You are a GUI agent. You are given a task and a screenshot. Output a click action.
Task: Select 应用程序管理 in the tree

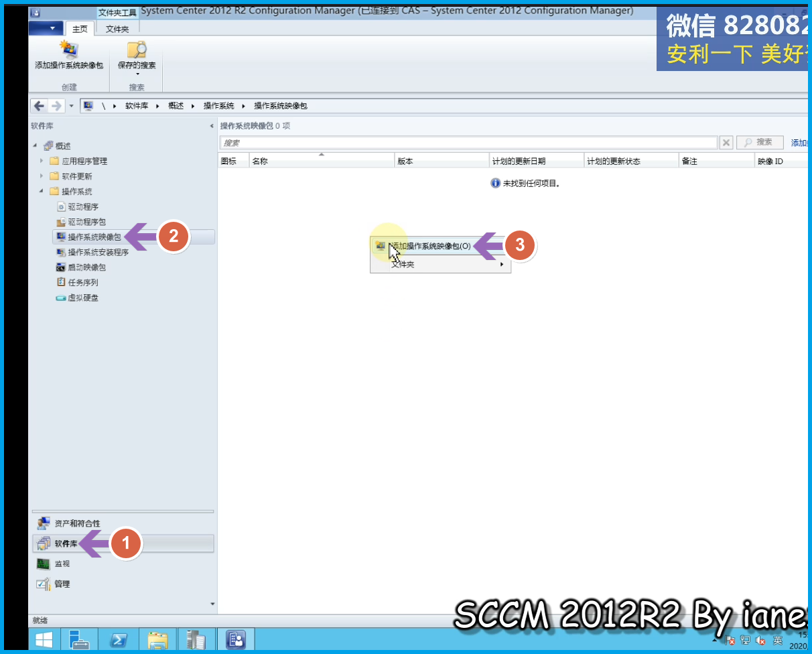click(x=84, y=161)
